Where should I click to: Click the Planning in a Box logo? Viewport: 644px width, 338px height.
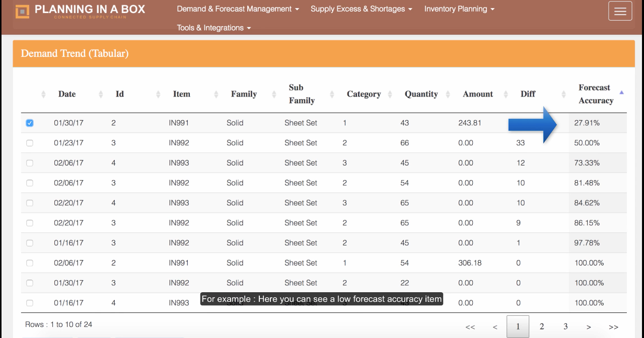click(x=81, y=11)
